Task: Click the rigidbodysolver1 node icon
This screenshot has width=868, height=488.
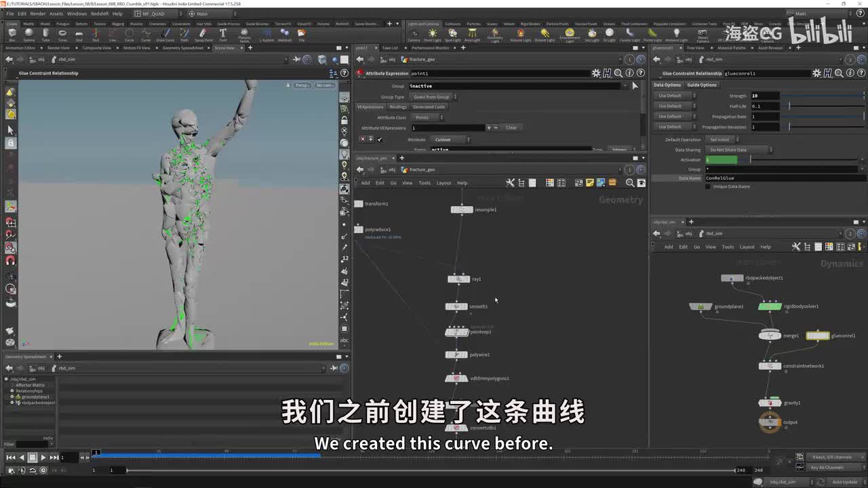Action: point(770,306)
